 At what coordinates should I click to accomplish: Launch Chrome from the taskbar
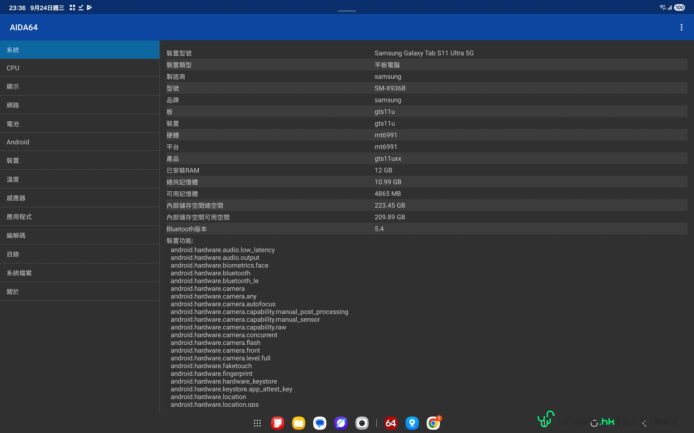433,423
